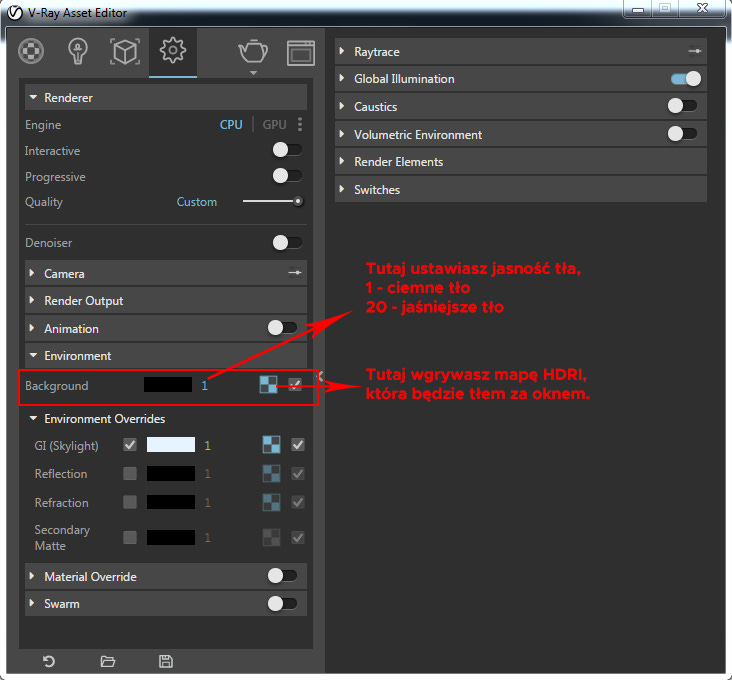Show the frame buffer window icon
This screenshot has width=732, height=680.
[301, 53]
